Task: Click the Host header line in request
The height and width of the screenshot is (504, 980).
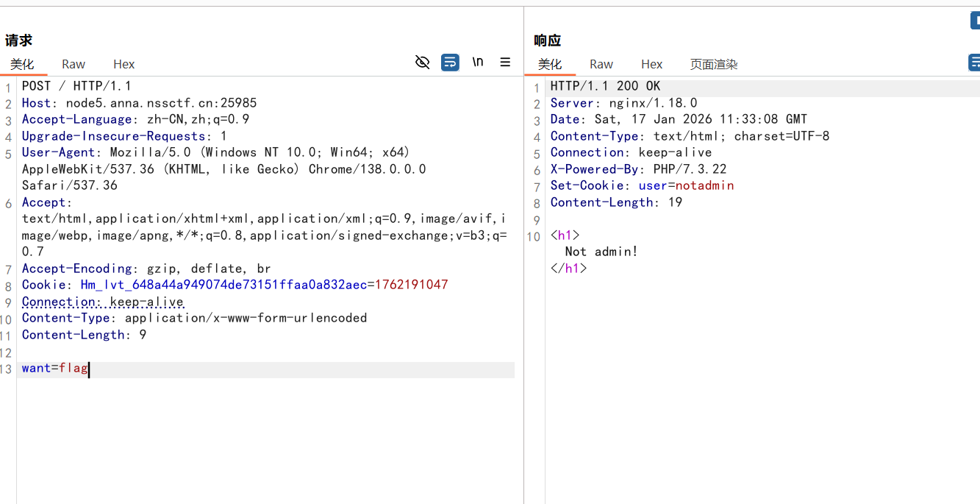Action: tap(139, 103)
